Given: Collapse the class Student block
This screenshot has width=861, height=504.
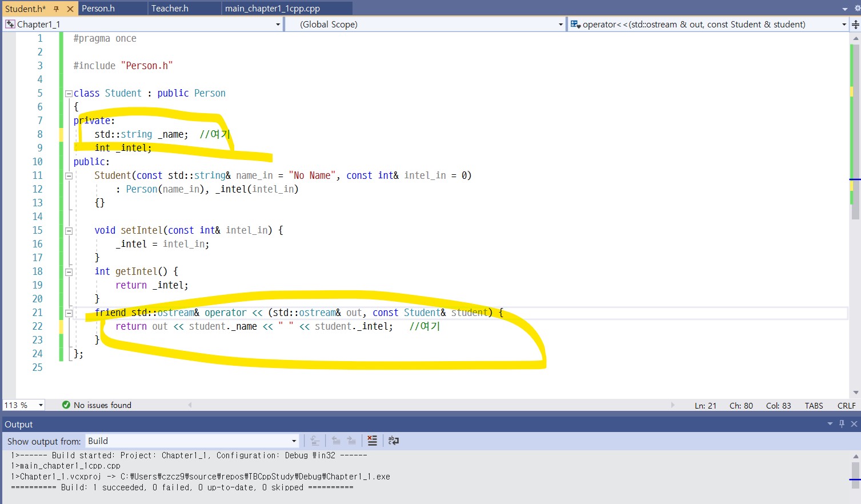Looking at the screenshot, I should [69, 94].
